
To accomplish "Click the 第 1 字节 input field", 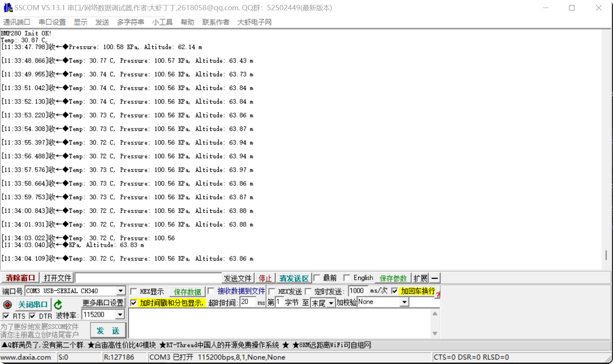I will pyautogui.click(x=279, y=302).
